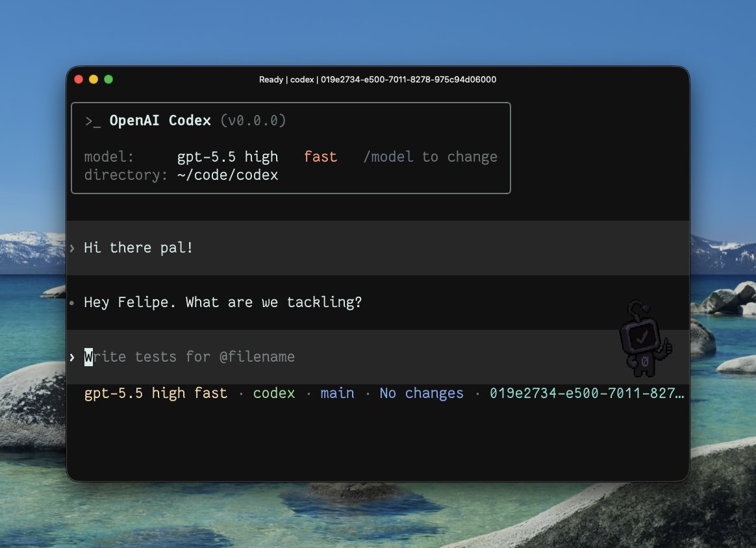Screen dimensions: 756x548
Task: Click the green codex label in status line
Action: (274, 393)
